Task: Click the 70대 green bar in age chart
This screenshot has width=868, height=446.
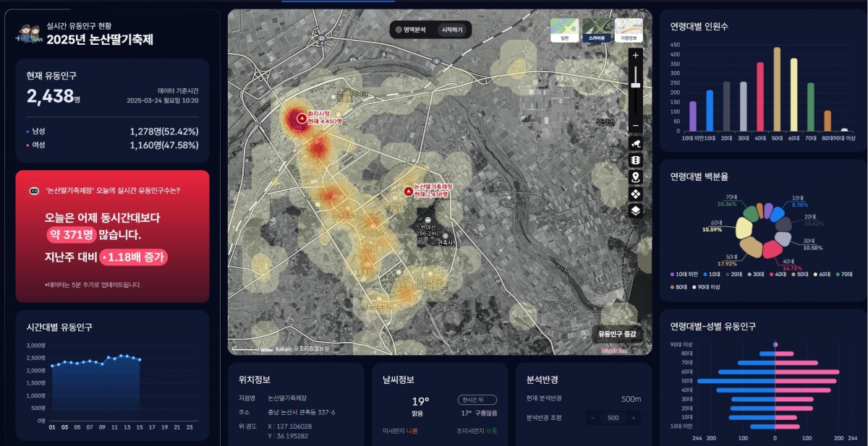Action: [811, 107]
